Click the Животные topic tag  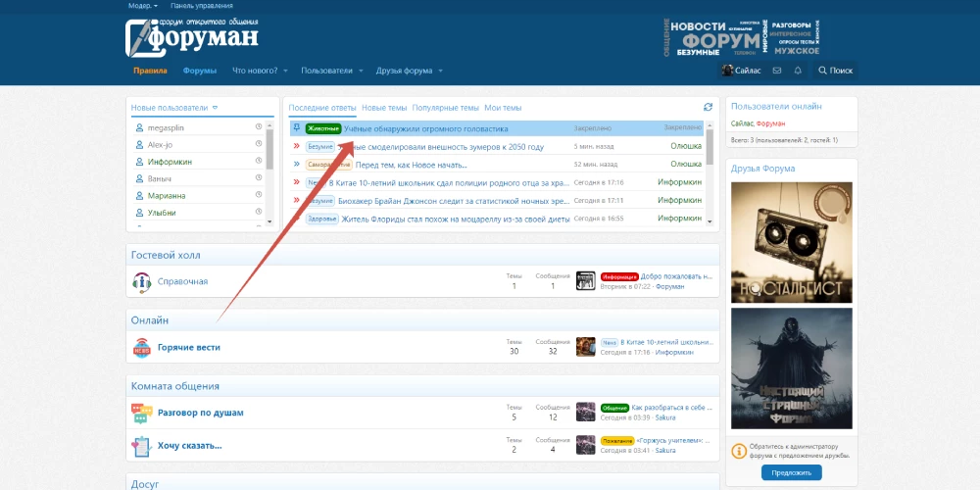point(323,128)
